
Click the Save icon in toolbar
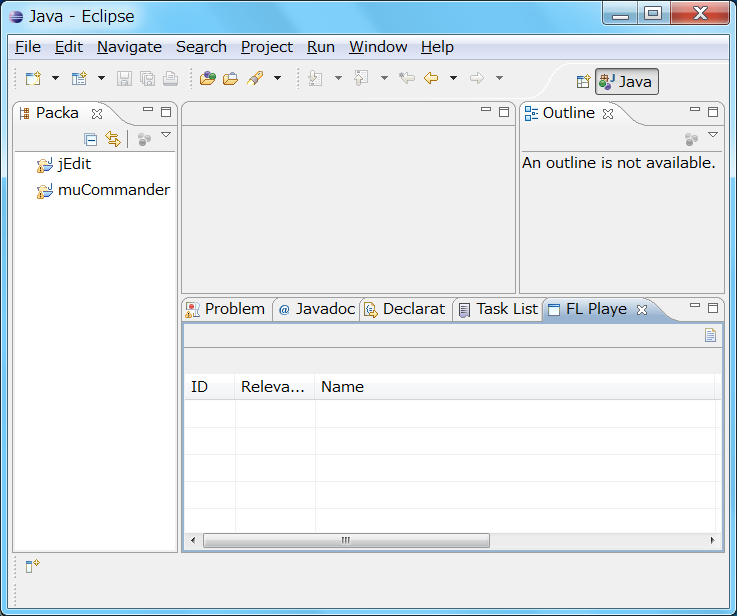[124, 78]
